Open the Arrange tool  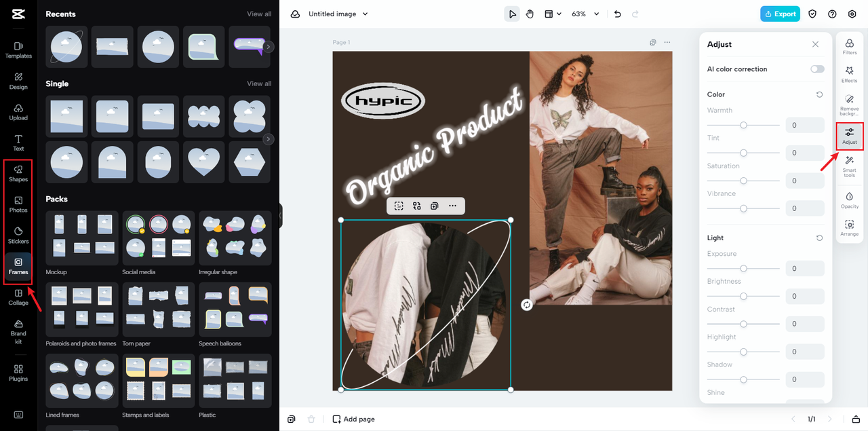point(849,227)
